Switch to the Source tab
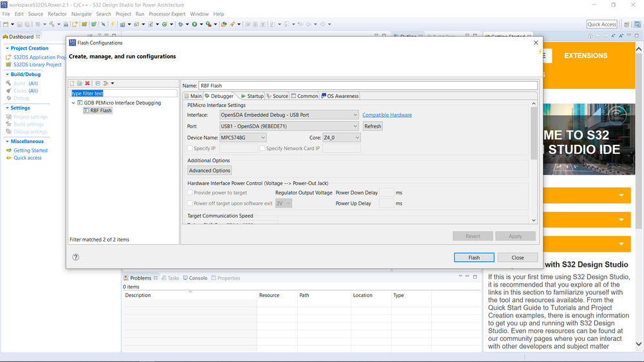Screen dimensions: 644x362 coord(277,96)
